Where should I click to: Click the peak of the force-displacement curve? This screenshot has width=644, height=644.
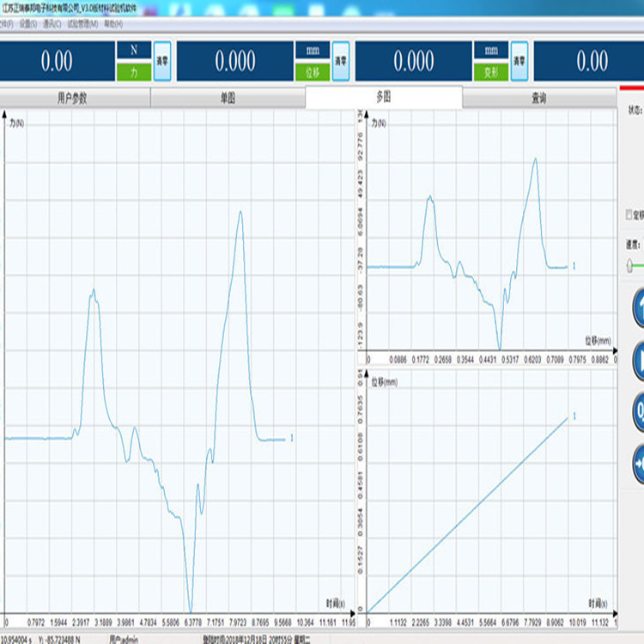click(536, 159)
